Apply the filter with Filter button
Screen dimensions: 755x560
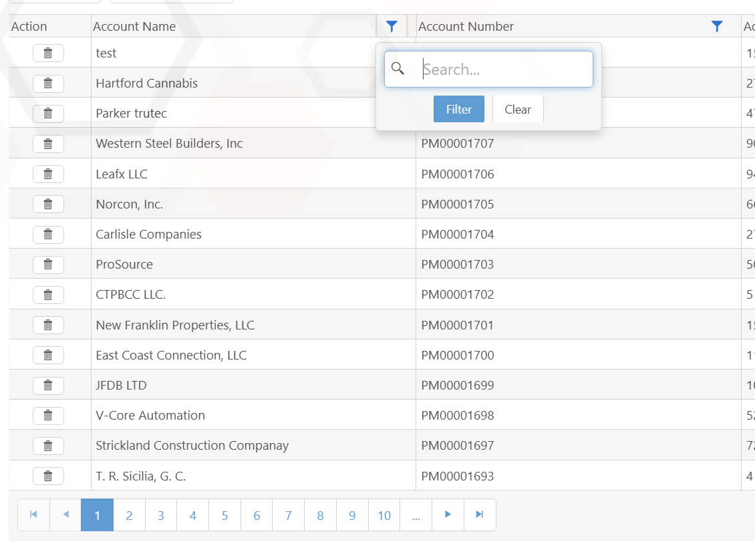tap(458, 110)
